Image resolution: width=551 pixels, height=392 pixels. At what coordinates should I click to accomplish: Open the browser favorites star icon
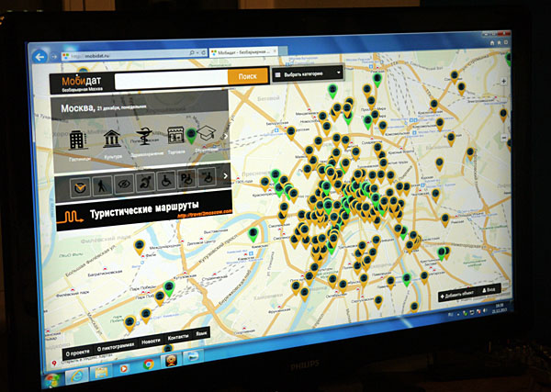coord(500,42)
